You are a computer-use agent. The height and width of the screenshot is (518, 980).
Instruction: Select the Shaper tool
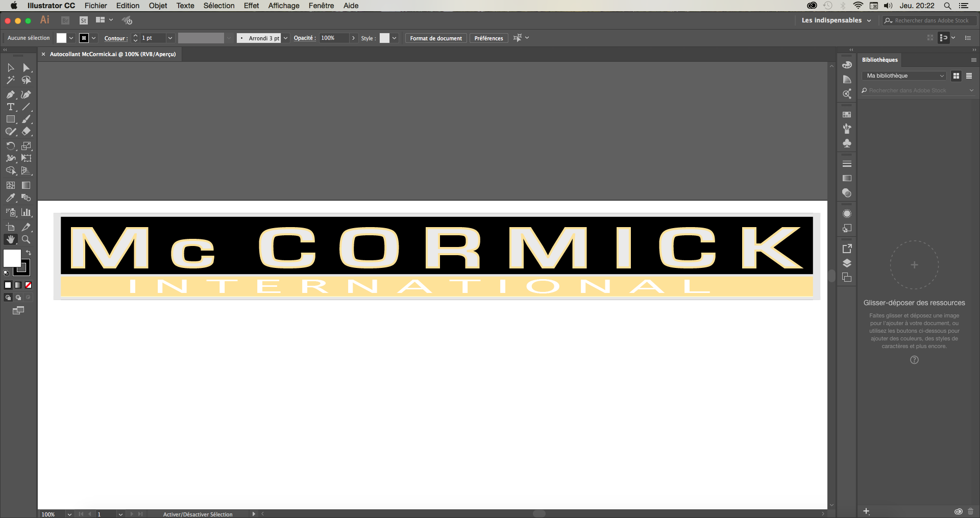(x=11, y=131)
